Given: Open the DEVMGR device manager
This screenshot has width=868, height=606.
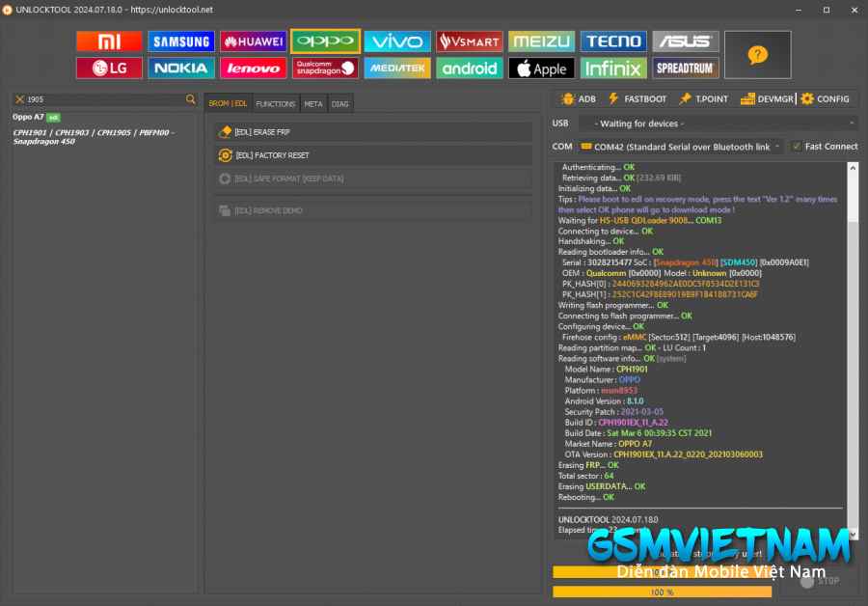Looking at the screenshot, I should 767,99.
